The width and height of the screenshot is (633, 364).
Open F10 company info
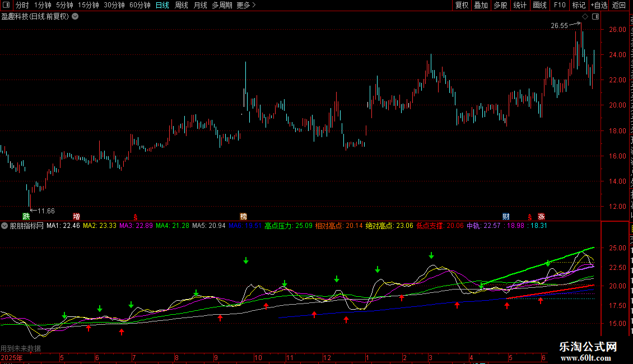point(560,5)
